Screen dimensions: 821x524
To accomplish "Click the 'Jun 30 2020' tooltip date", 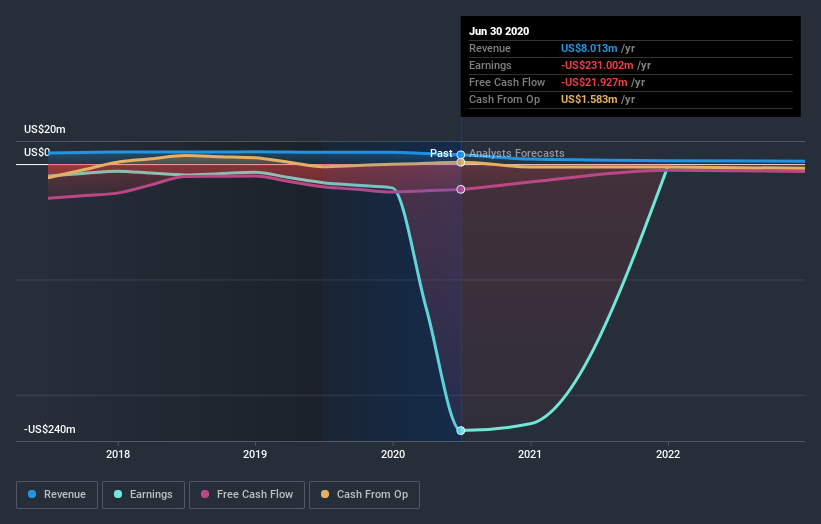I will click(499, 31).
